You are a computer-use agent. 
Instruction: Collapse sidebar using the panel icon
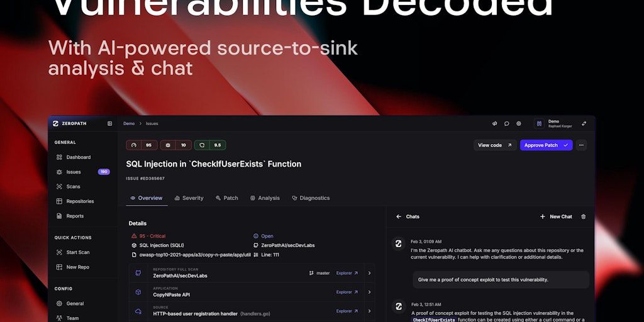click(109, 124)
